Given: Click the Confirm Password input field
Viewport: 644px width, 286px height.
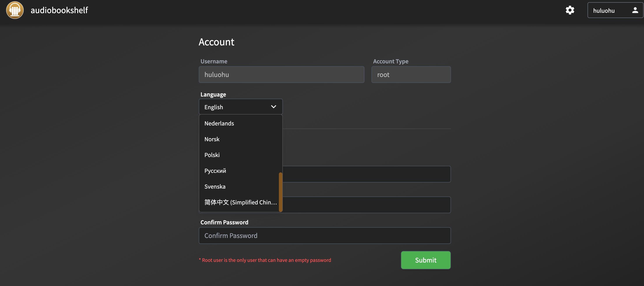Looking at the screenshot, I should tap(324, 235).
